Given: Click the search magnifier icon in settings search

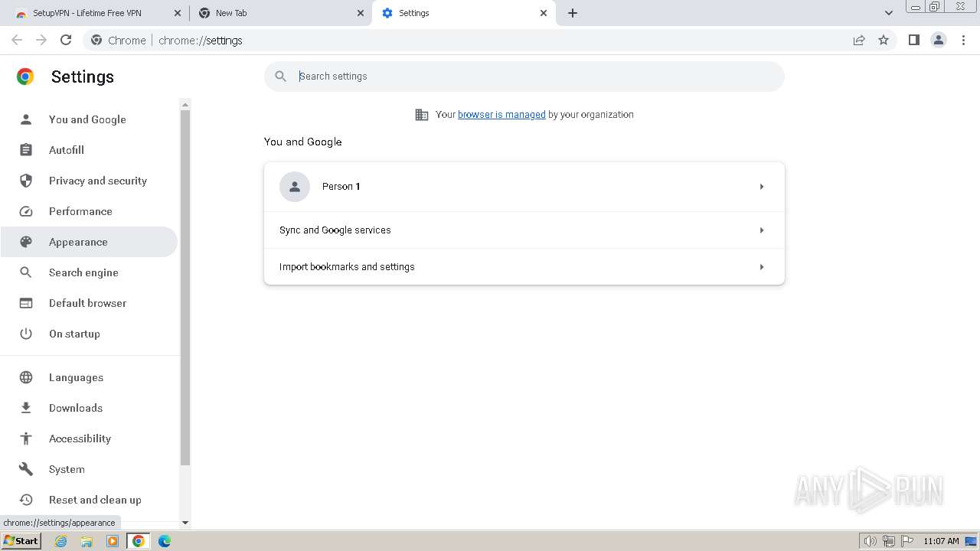Looking at the screenshot, I should pyautogui.click(x=280, y=77).
